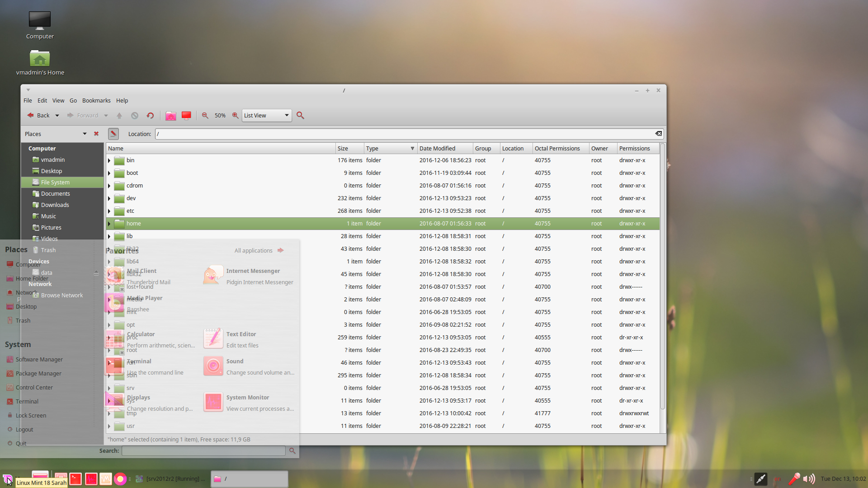Viewport: 868px width, 488px height.
Task: Click the Computer toolbar icon
Action: (x=186, y=116)
